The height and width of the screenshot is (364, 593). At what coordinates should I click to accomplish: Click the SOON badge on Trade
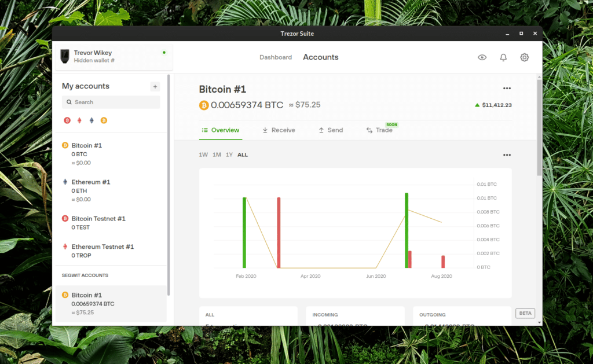(391, 124)
